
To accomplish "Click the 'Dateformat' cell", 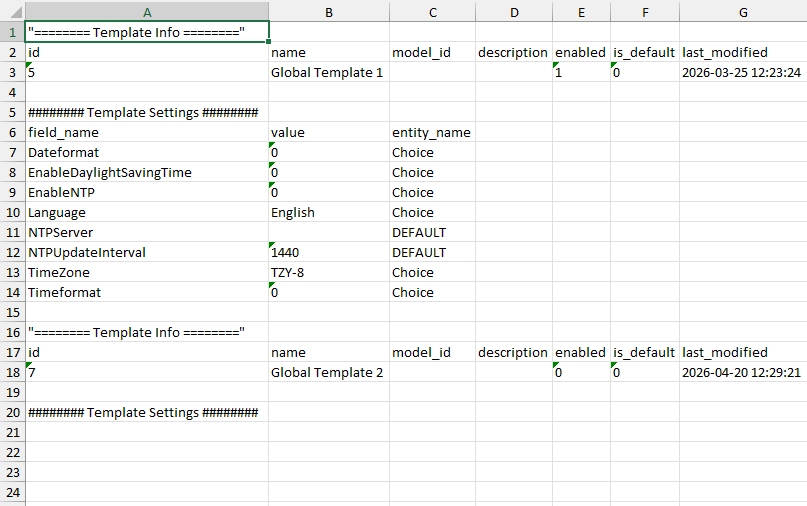I will click(x=147, y=152).
